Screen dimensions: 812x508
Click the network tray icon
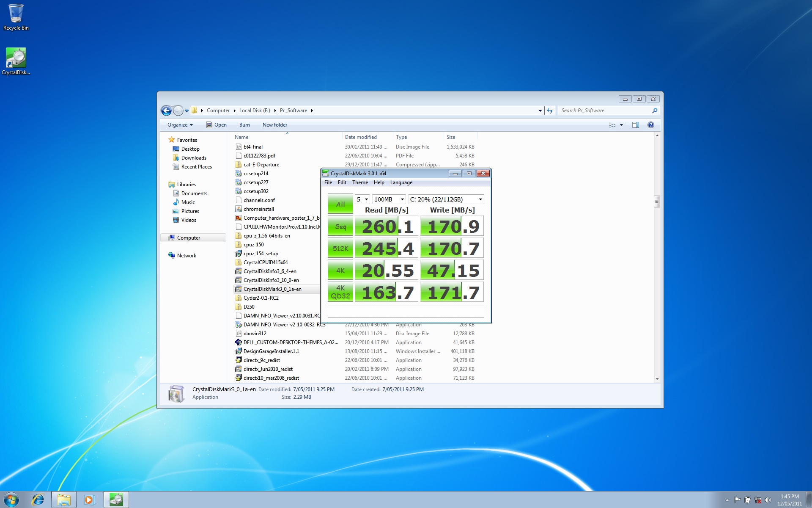[x=757, y=500]
